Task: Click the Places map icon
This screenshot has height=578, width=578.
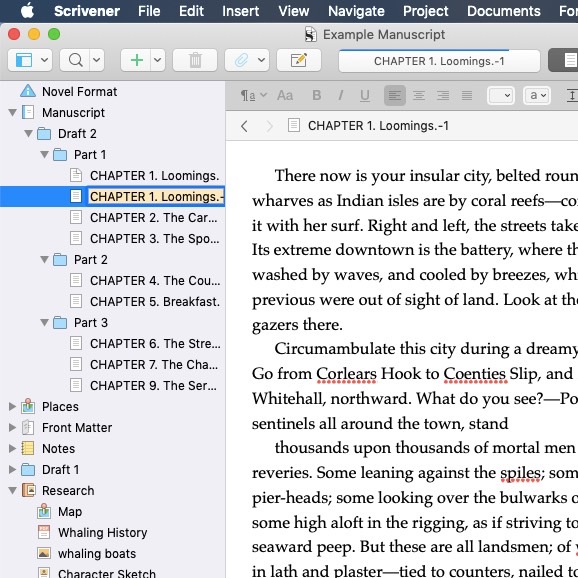Action: [x=28, y=406]
